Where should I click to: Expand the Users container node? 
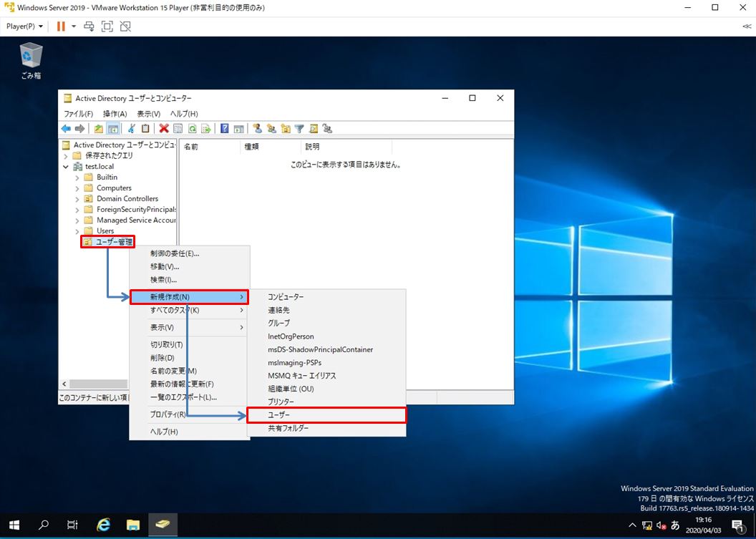(77, 231)
